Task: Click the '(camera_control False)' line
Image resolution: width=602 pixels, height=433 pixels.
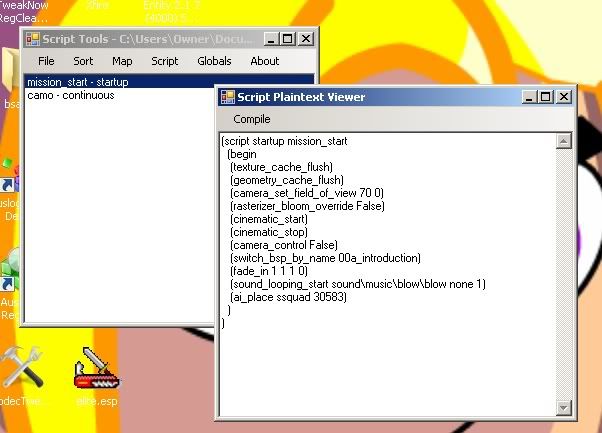Action: pos(284,245)
